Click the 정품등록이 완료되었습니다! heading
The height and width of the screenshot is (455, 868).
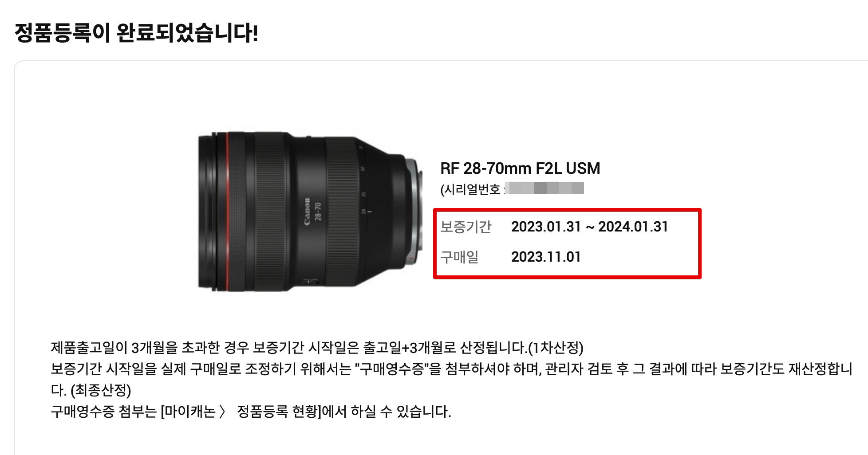[136, 33]
